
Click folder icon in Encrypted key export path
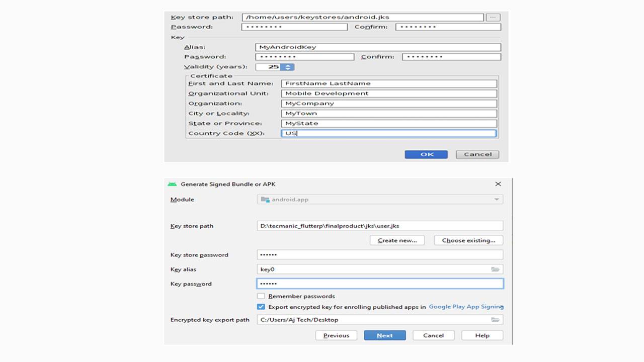tap(495, 320)
